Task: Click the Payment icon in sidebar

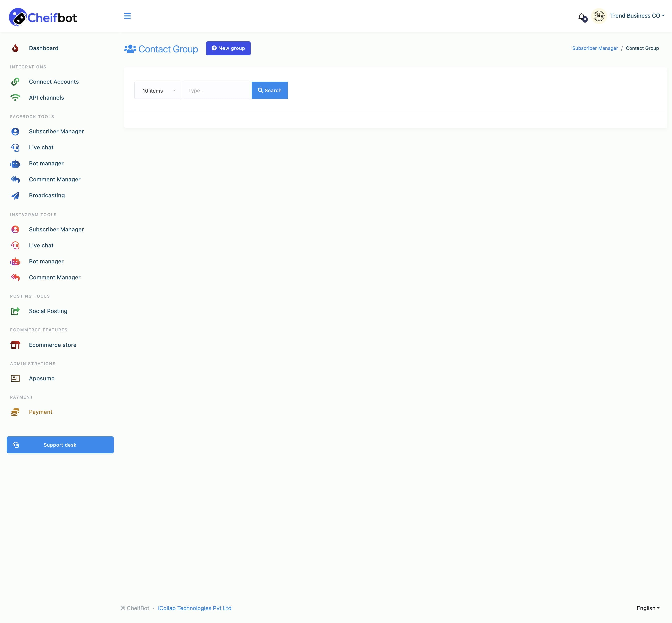Action: point(16,412)
